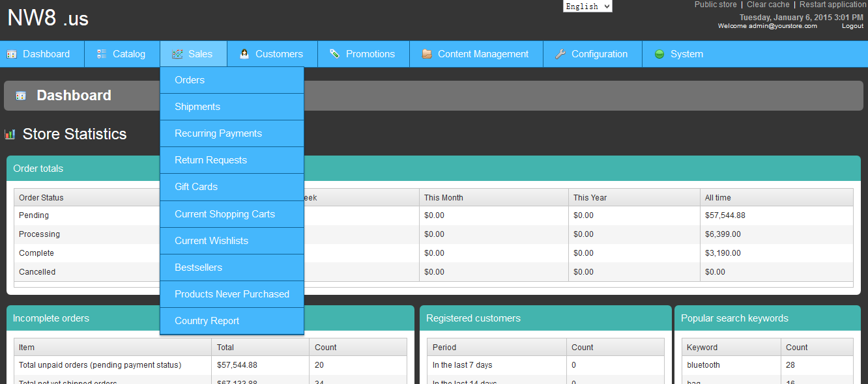Screen dimensions: 868x384
Task: Click the Clear cache link
Action: pyautogui.click(x=768, y=5)
